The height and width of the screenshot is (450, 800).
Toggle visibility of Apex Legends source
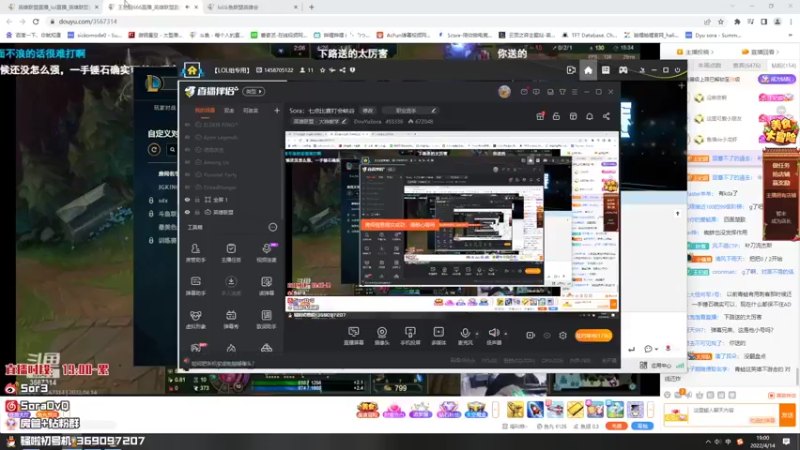187,137
